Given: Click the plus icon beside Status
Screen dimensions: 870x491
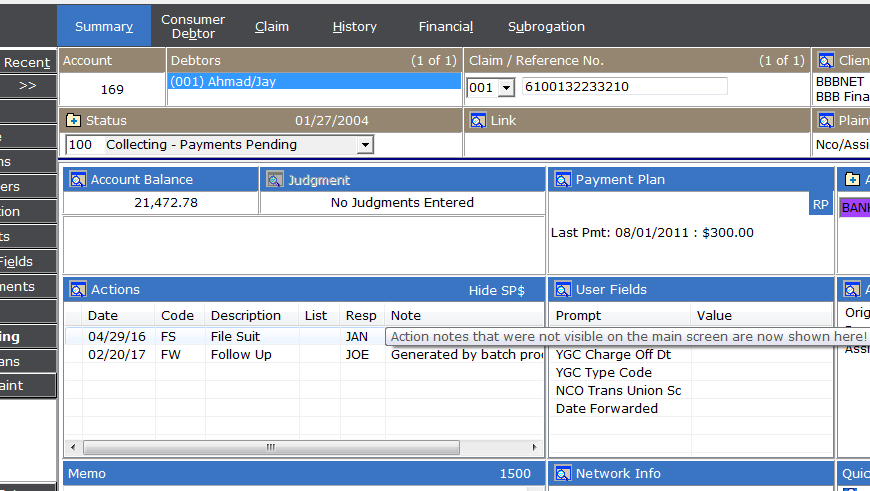Looking at the screenshot, I should coord(73,121).
